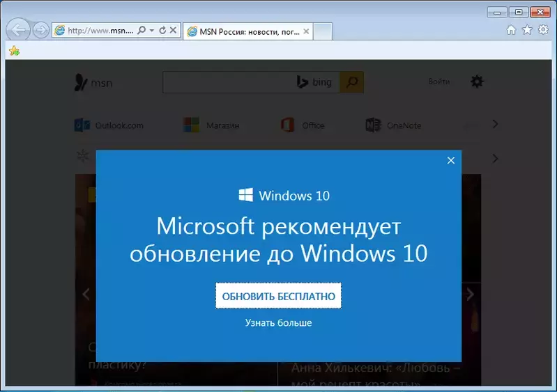The height and width of the screenshot is (392, 557).
Task: Close the MSN Россия tab
Action: tap(306, 31)
